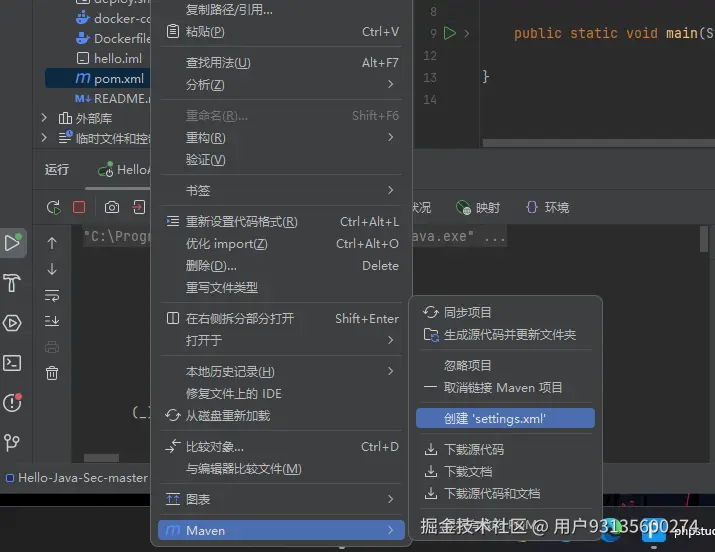Screen dimensions: 715x552
Task: Open the Build hammer tool window
Action: [12, 283]
